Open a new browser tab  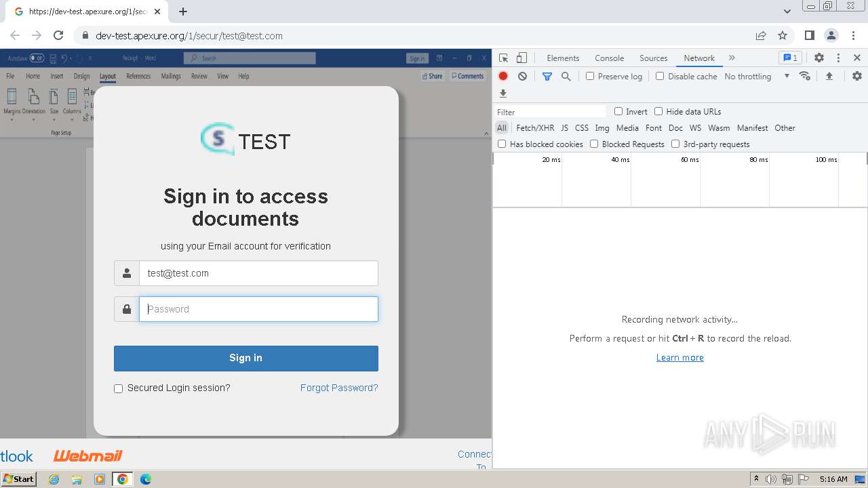point(183,12)
